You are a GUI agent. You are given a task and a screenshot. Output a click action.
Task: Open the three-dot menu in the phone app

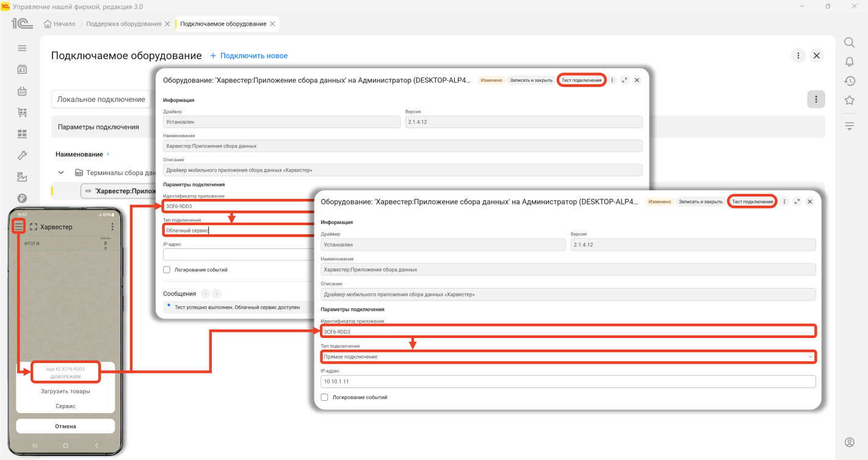[112, 226]
